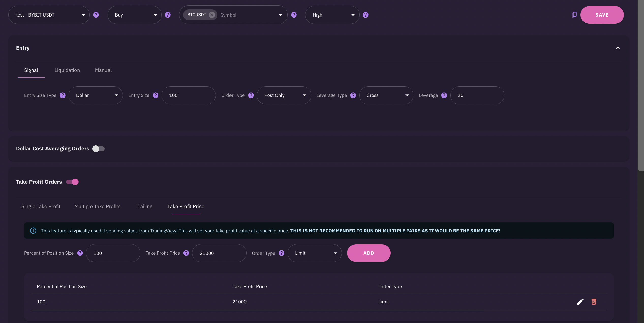The width and height of the screenshot is (644, 323).
Task: Click the help icon next to Leverage Type
Action: [353, 95]
